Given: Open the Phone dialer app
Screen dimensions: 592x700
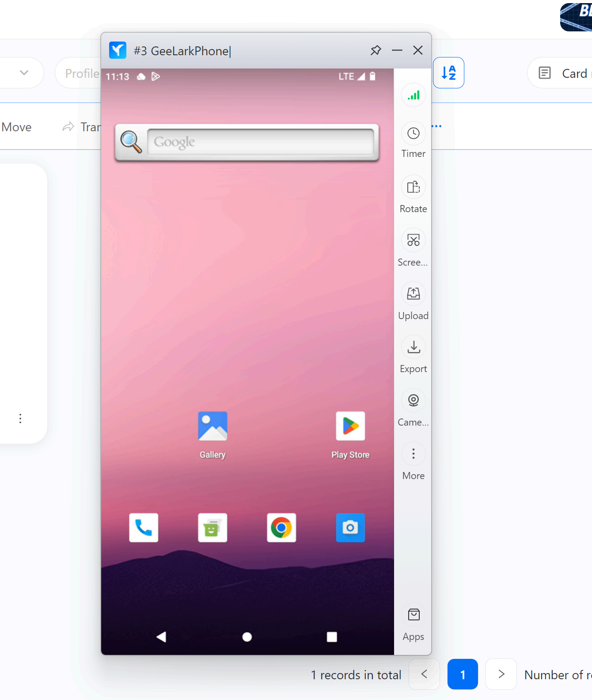Looking at the screenshot, I should 144,528.
